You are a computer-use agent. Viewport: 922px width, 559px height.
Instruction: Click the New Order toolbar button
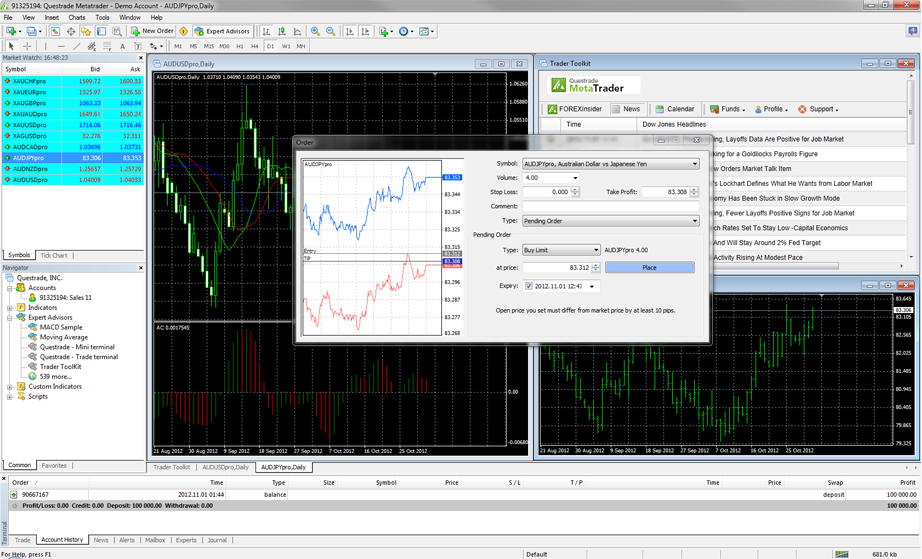click(x=152, y=31)
